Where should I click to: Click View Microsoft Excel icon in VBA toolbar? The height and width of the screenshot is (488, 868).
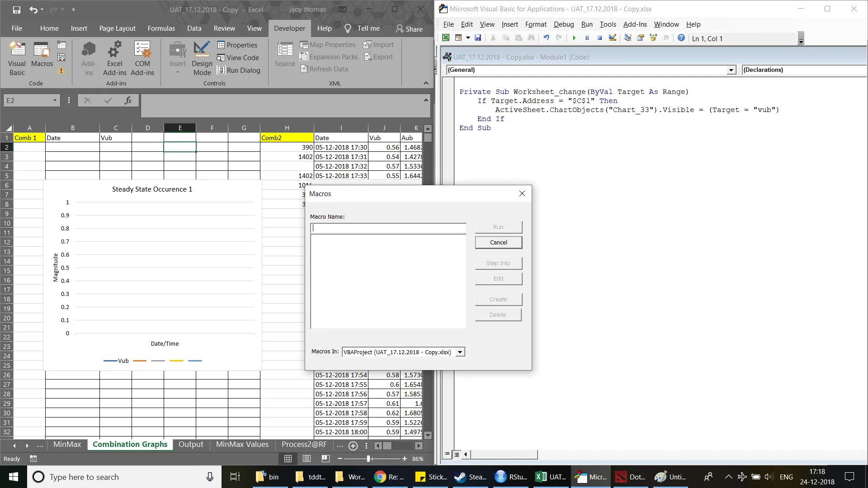click(x=446, y=38)
